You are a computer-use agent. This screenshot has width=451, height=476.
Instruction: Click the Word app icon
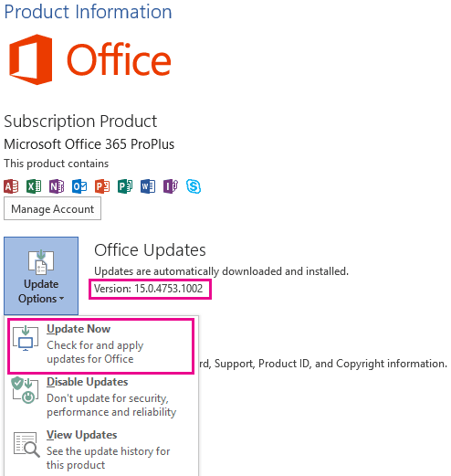coord(148,186)
